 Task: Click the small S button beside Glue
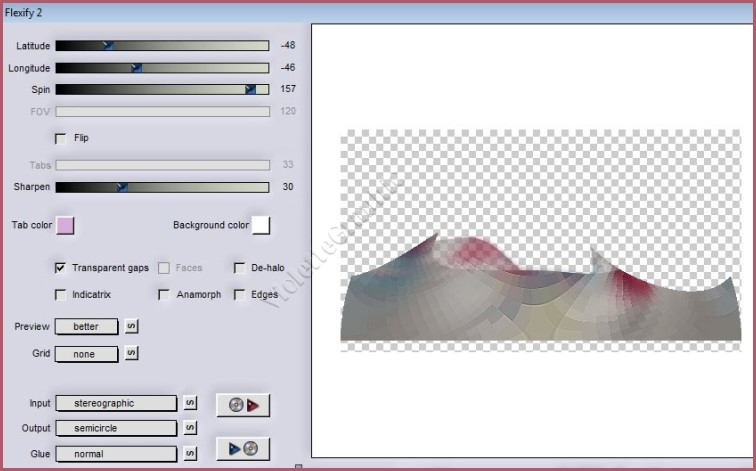click(191, 453)
